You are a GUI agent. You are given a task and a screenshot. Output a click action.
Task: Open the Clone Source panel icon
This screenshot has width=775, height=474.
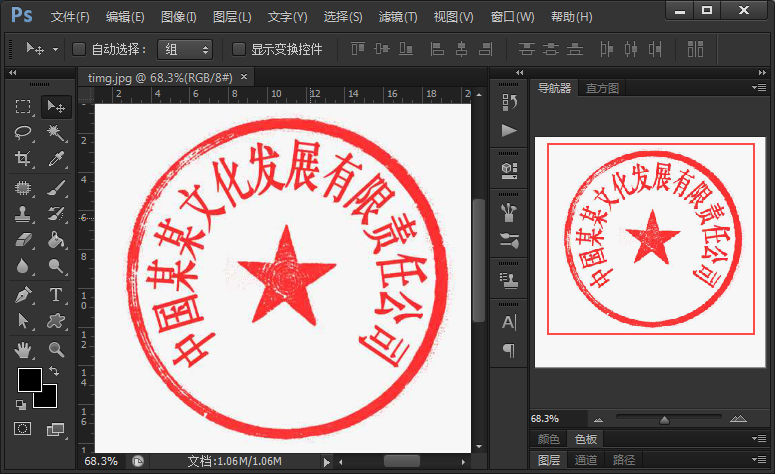509,280
